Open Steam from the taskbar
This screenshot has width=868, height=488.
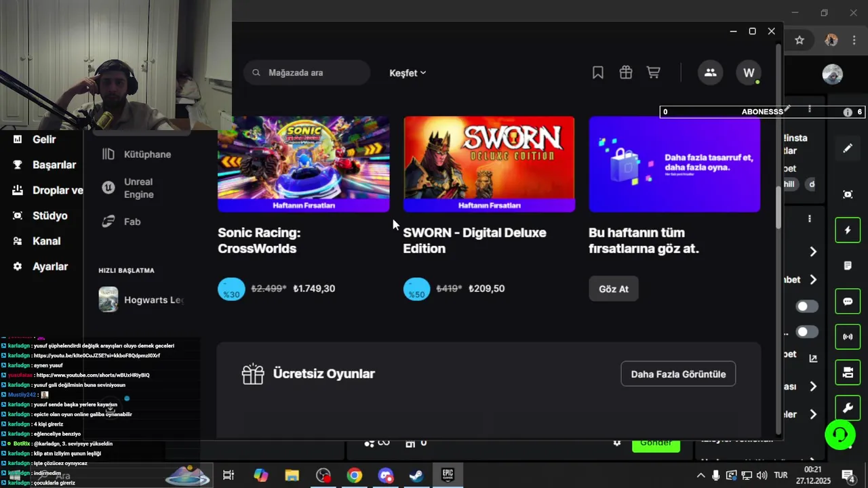click(416, 476)
